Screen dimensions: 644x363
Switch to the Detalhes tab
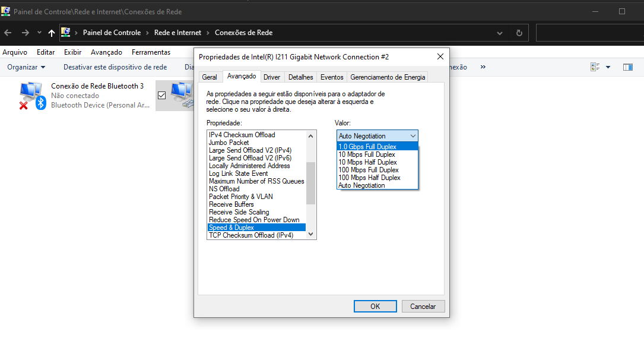pos(301,77)
